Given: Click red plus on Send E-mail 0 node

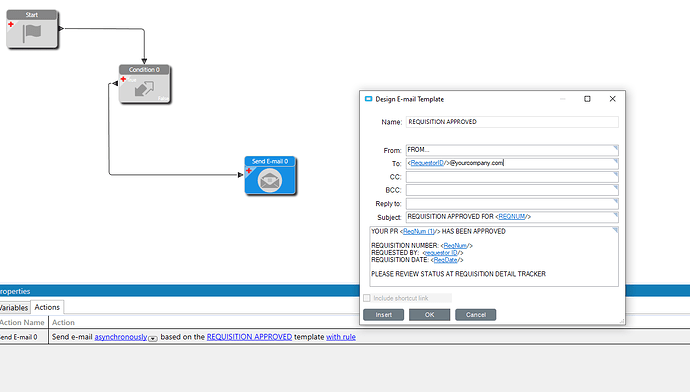Looking at the screenshot, I should [x=249, y=171].
